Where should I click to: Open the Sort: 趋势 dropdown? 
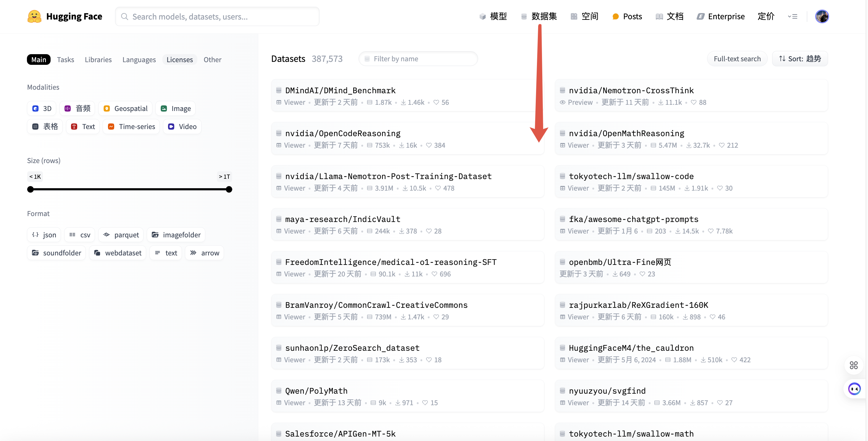click(800, 59)
